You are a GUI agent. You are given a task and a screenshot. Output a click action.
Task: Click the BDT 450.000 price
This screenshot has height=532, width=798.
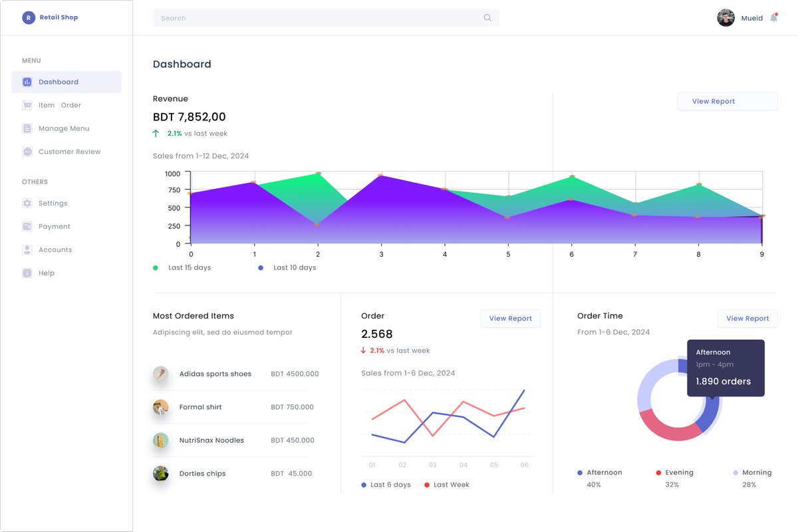(293, 440)
